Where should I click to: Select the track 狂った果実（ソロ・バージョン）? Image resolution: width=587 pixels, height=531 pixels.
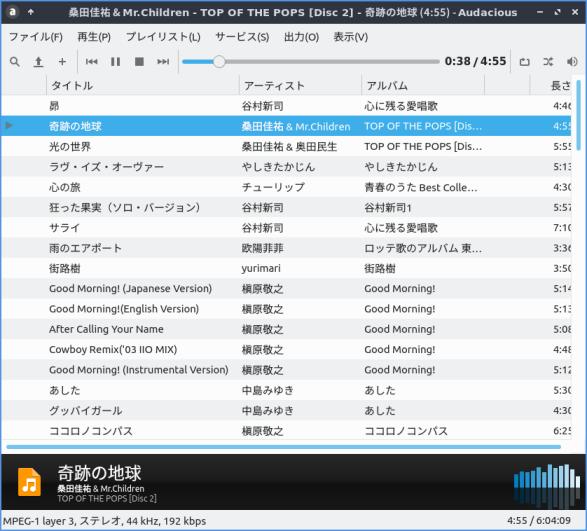[x=124, y=207]
